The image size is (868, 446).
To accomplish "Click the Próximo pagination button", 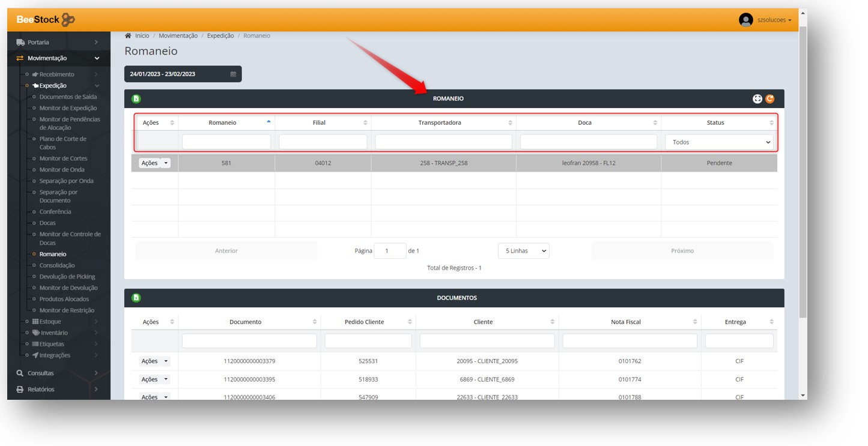I will coord(682,251).
